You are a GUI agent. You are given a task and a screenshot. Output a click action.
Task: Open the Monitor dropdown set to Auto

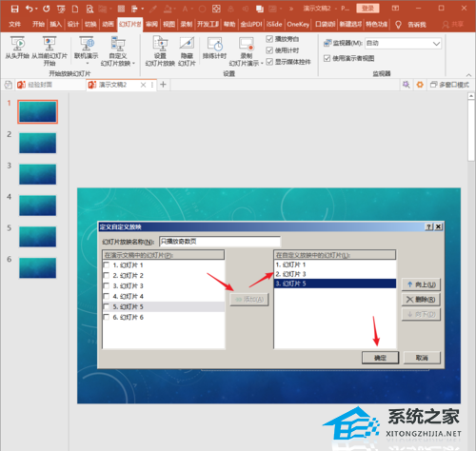(403, 43)
